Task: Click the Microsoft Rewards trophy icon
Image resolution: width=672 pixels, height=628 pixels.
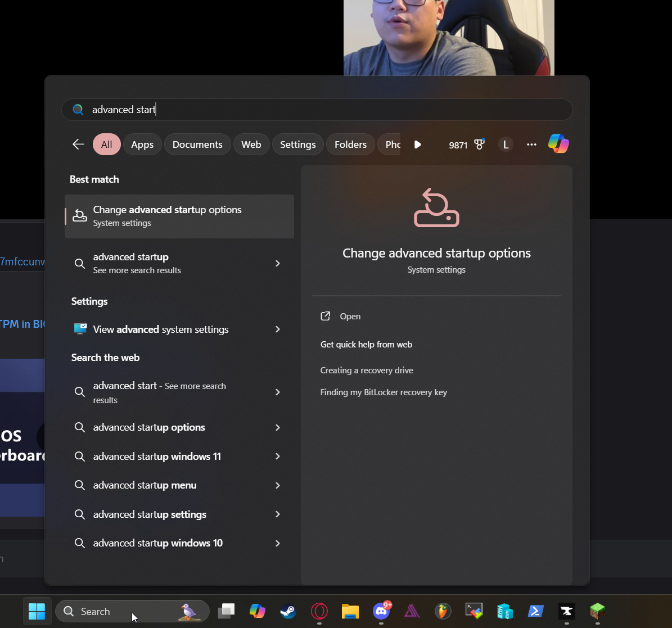Action: click(479, 144)
